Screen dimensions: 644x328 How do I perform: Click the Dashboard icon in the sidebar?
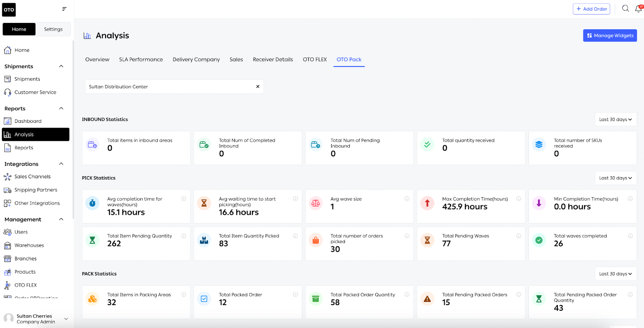tap(7, 121)
